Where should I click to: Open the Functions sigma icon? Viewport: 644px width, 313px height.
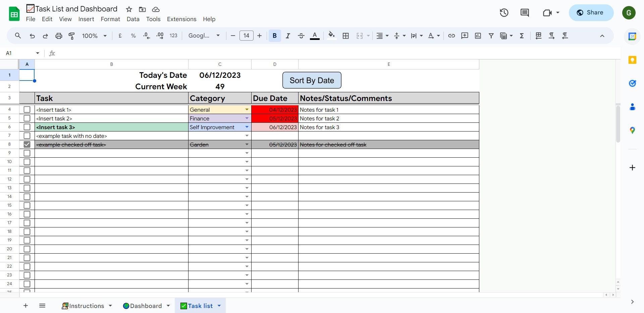(x=521, y=36)
